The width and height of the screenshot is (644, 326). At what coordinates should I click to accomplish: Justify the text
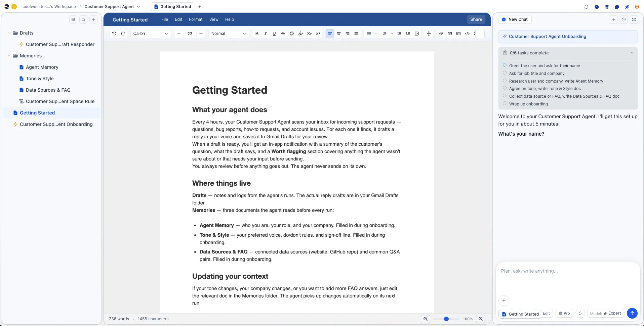coord(356,34)
